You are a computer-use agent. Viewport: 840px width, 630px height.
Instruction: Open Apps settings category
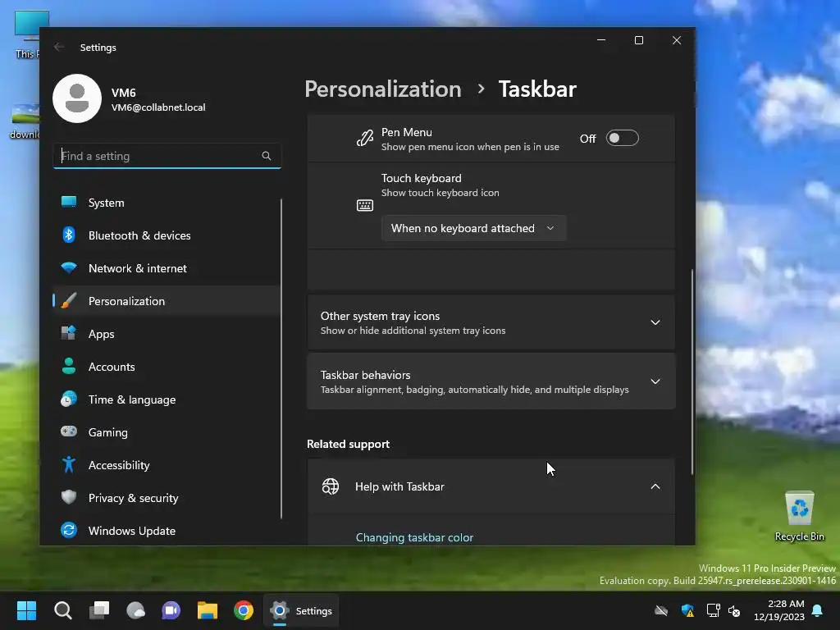tap(167, 334)
